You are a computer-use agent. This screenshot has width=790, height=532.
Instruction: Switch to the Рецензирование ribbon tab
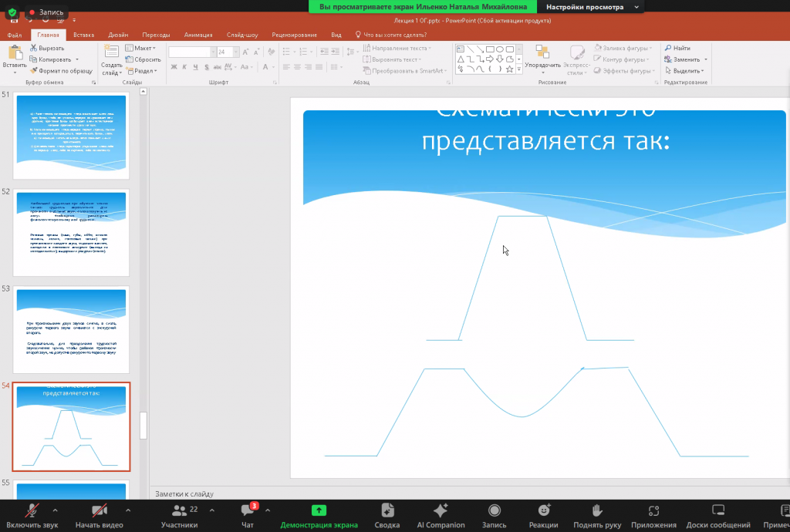[x=294, y=35]
